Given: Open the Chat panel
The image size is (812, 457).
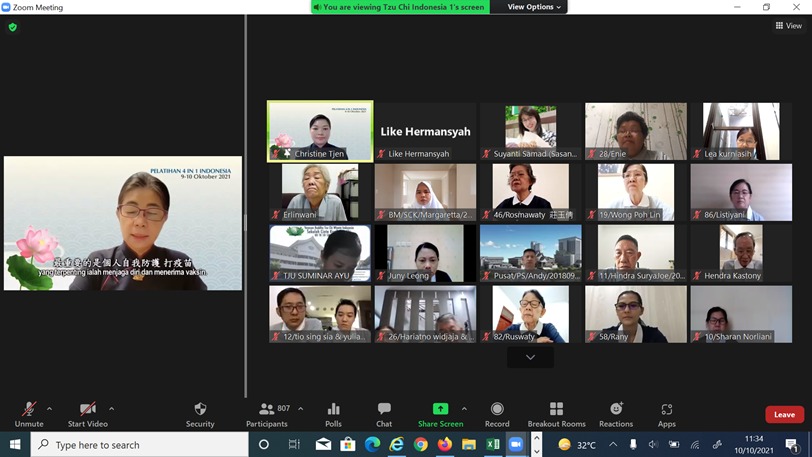Looking at the screenshot, I should [384, 415].
